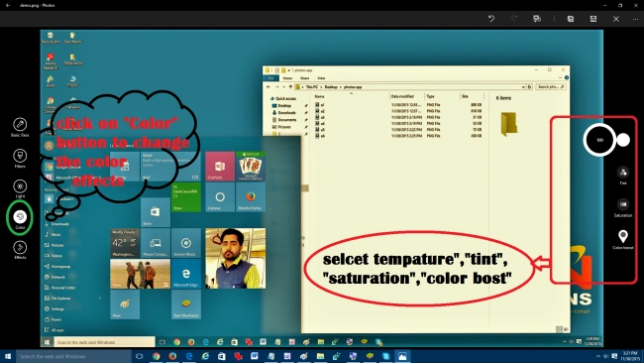Select the Saturation adjustment
Image resolution: width=644 pixels, height=363 pixels.
(x=623, y=207)
